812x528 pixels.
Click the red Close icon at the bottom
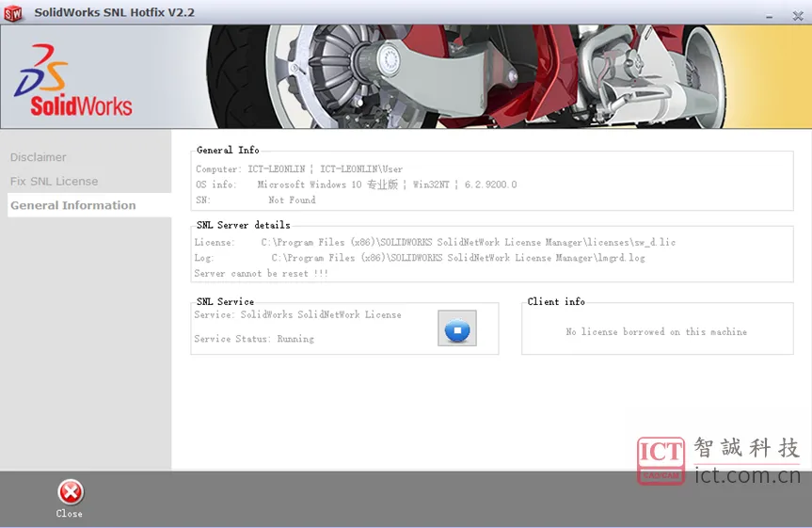[x=70, y=491]
